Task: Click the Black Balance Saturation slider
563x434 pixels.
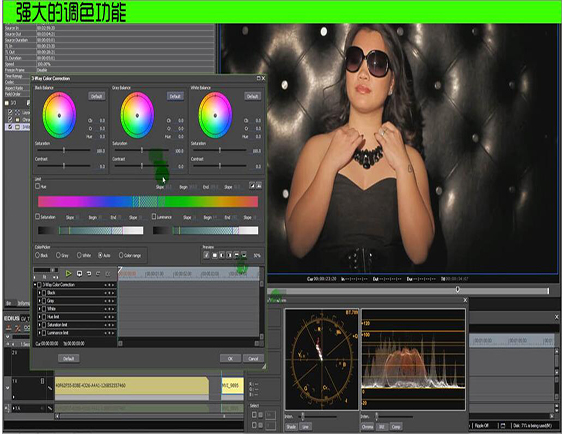Action: click(x=64, y=150)
